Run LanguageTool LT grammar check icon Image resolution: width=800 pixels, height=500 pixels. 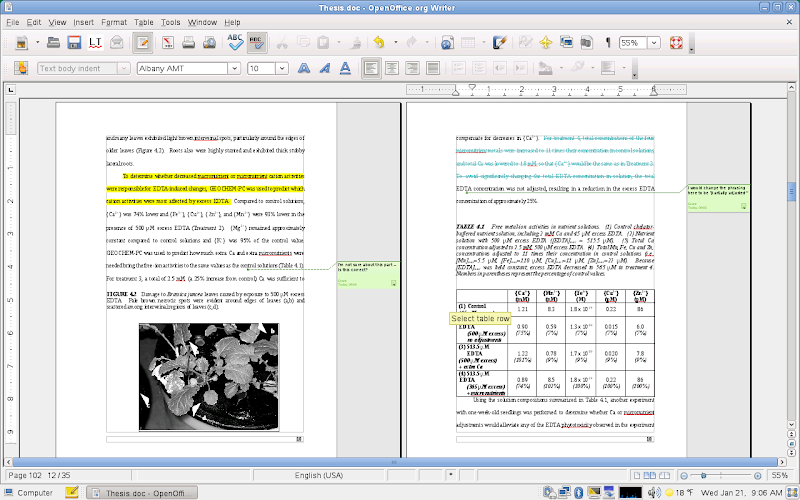pos(95,43)
